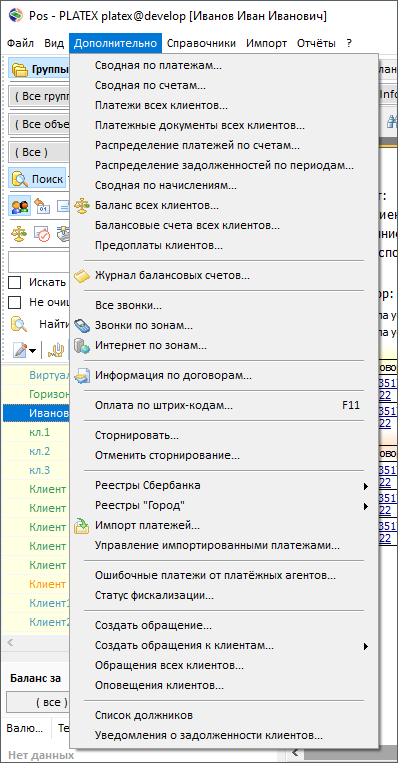Expand Реестры "Город" submenu
This screenshot has width=398, height=763.
coord(224,506)
